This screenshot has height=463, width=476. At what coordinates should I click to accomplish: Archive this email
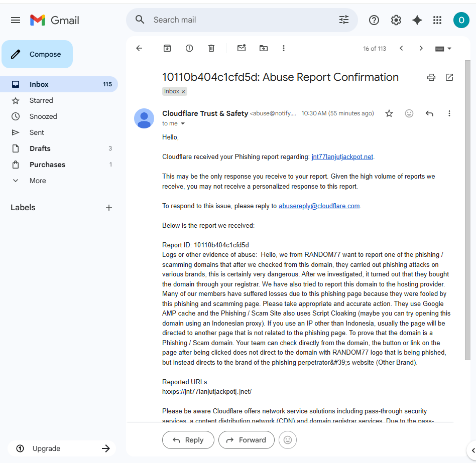pos(167,48)
